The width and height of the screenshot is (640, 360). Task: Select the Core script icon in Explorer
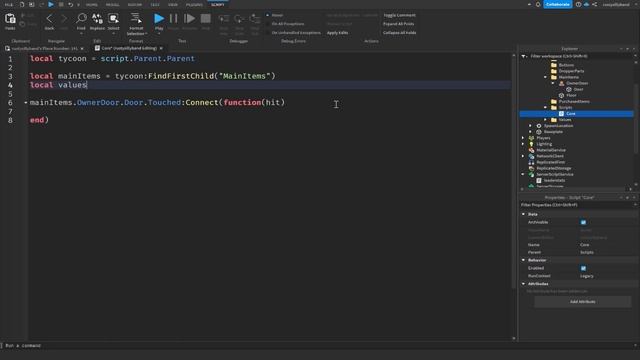(x=561, y=113)
